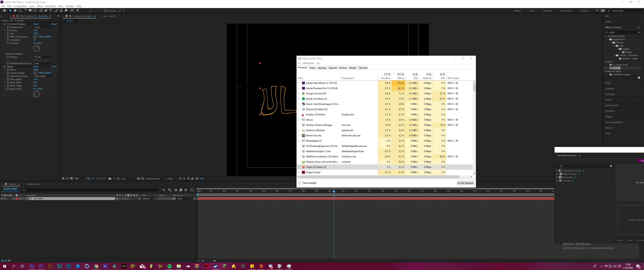Hide the BY ULLTANG layer eye toggle
Screen dimensions: 644x270
coord(2,199)
